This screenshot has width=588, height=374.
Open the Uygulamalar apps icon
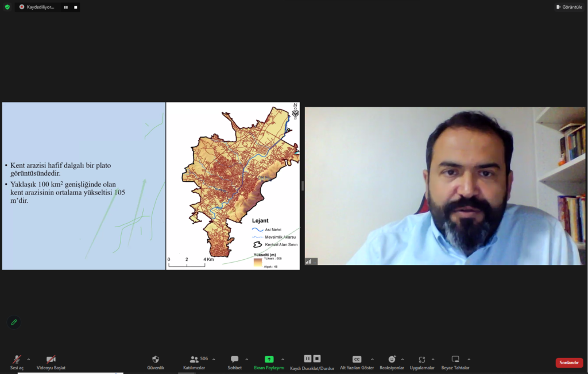point(422,360)
